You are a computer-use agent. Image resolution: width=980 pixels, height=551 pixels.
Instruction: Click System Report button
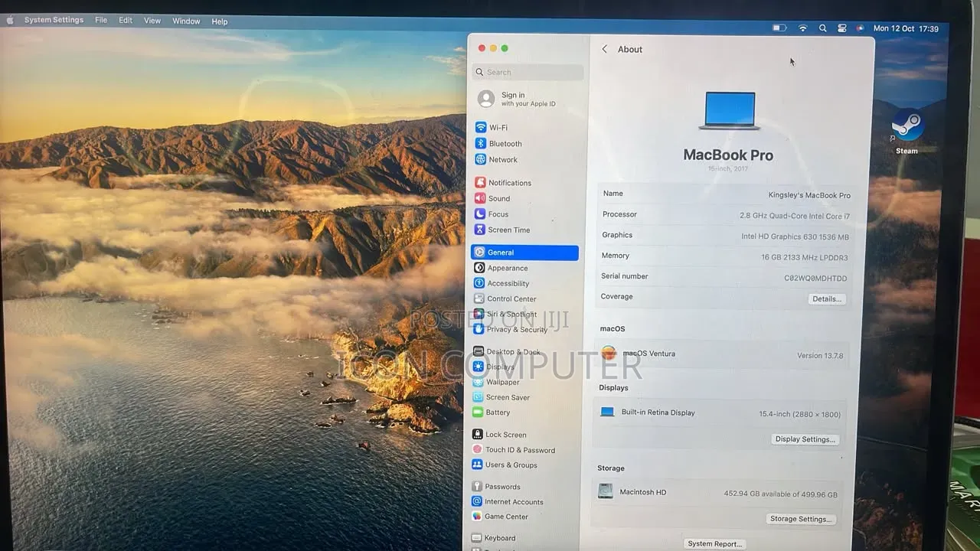tap(714, 544)
